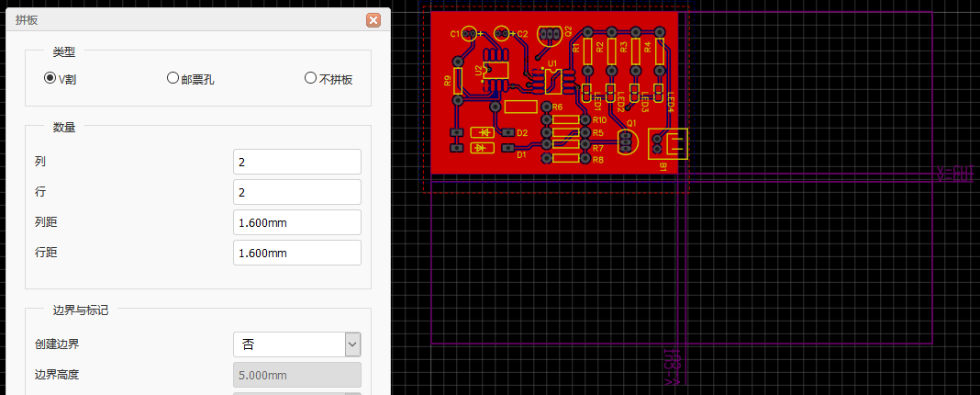Click the 列 count input field
This screenshot has width=980, height=395.
pos(297,162)
